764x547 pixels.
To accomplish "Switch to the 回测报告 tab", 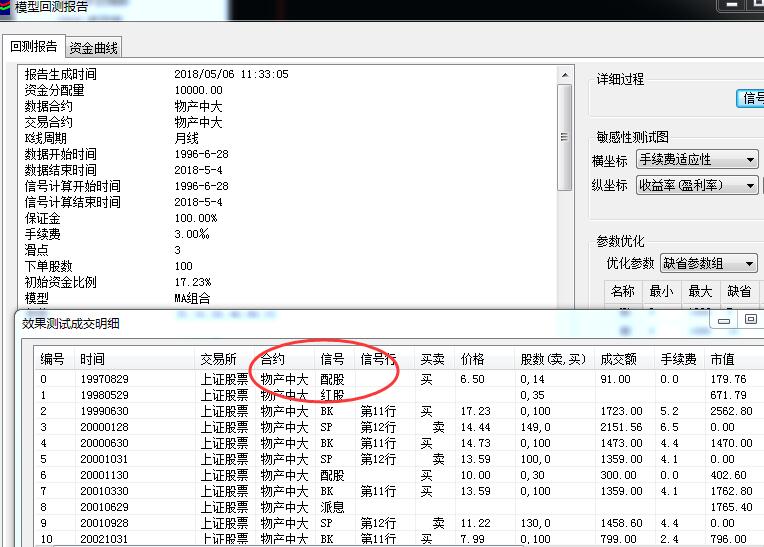I will click(32, 46).
